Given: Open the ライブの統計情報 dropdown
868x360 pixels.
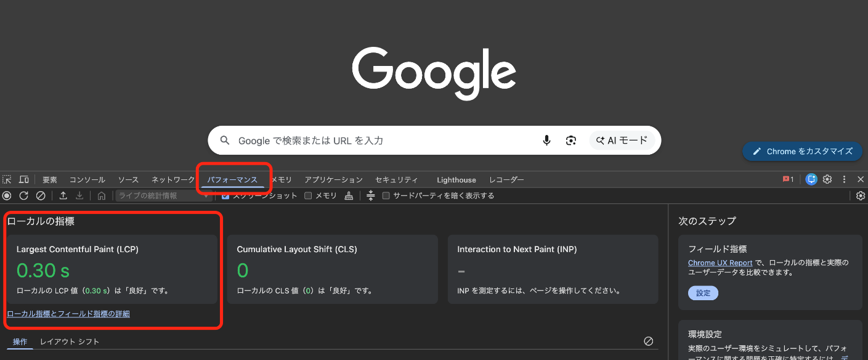Looking at the screenshot, I should pos(163,195).
